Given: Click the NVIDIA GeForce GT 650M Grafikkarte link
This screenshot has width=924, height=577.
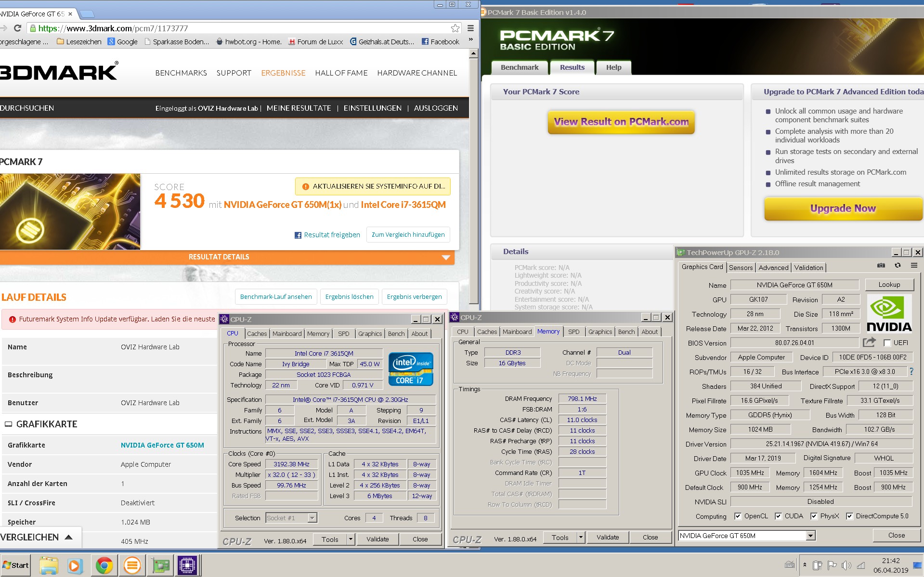Looking at the screenshot, I should (x=162, y=445).
